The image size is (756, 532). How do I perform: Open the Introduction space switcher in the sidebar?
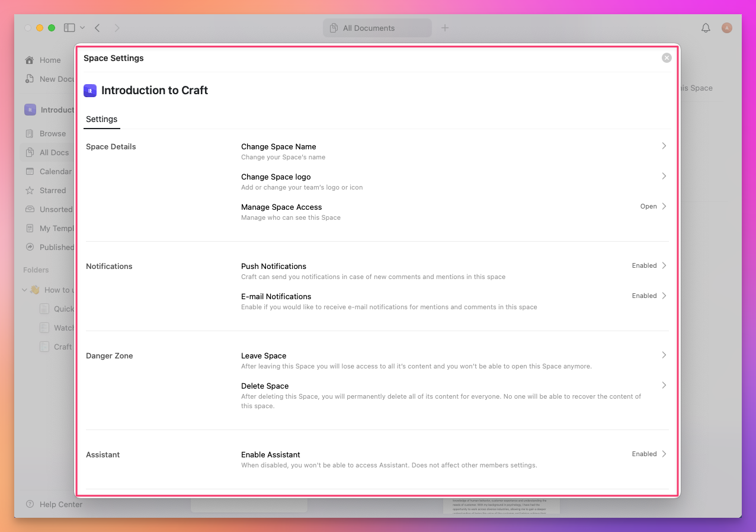click(49, 110)
